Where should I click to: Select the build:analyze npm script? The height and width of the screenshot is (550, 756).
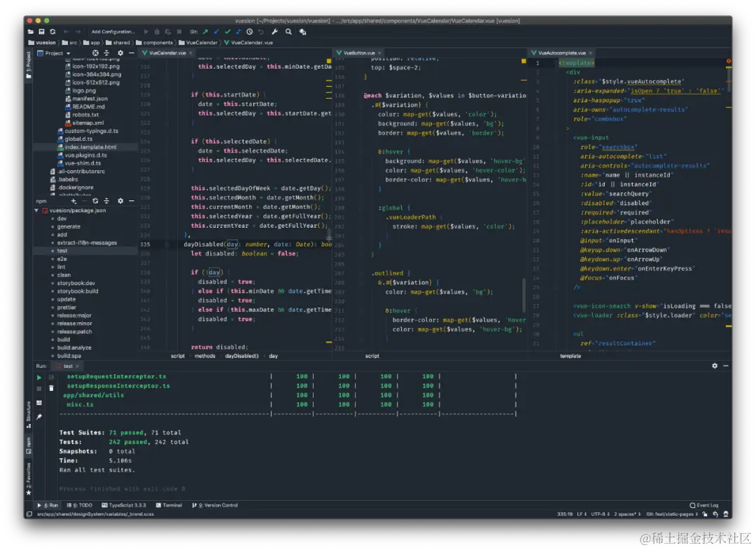pos(73,348)
